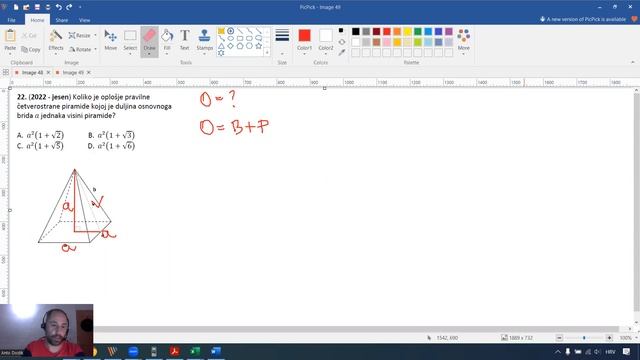The height and width of the screenshot is (360, 640).
Task: Click the zoom in plus button
Action: [x=609, y=338]
